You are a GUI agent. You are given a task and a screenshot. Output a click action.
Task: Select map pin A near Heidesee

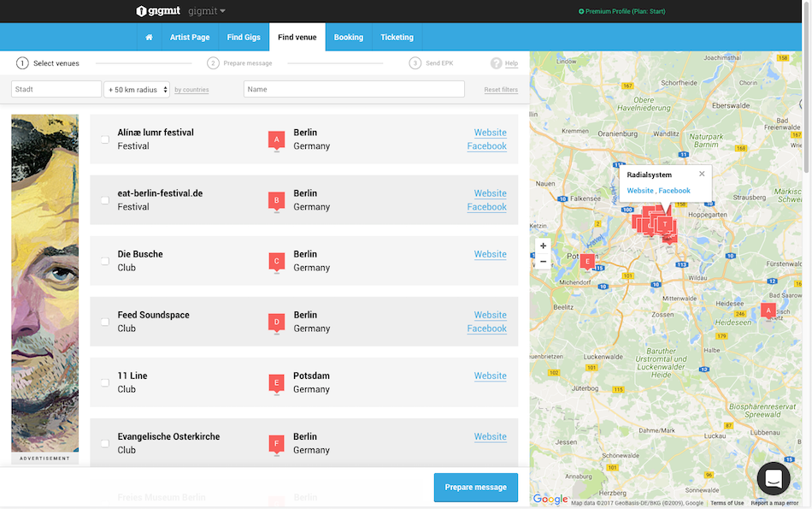(x=768, y=311)
